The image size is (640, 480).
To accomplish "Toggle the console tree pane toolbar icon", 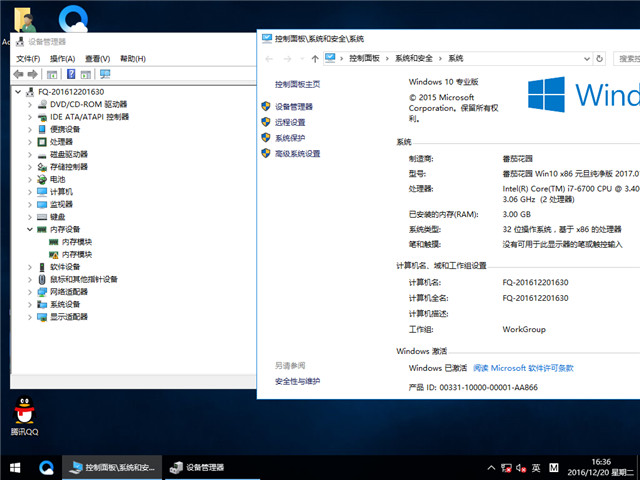I will (x=52, y=74).
